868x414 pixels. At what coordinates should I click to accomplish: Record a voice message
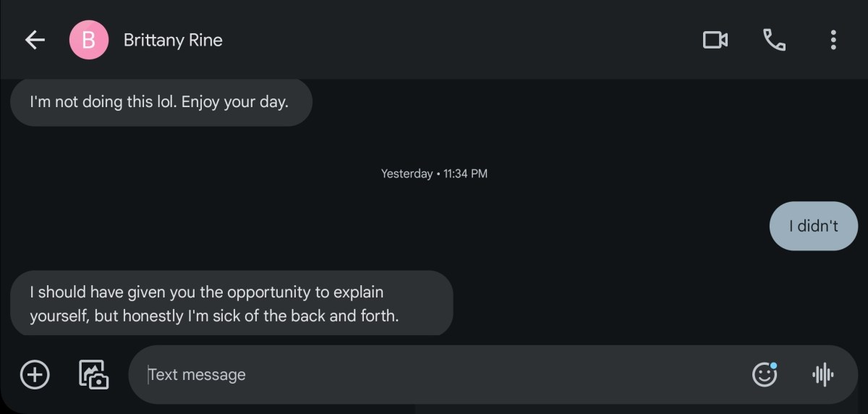pyautogui.click(x=822, y=375)
